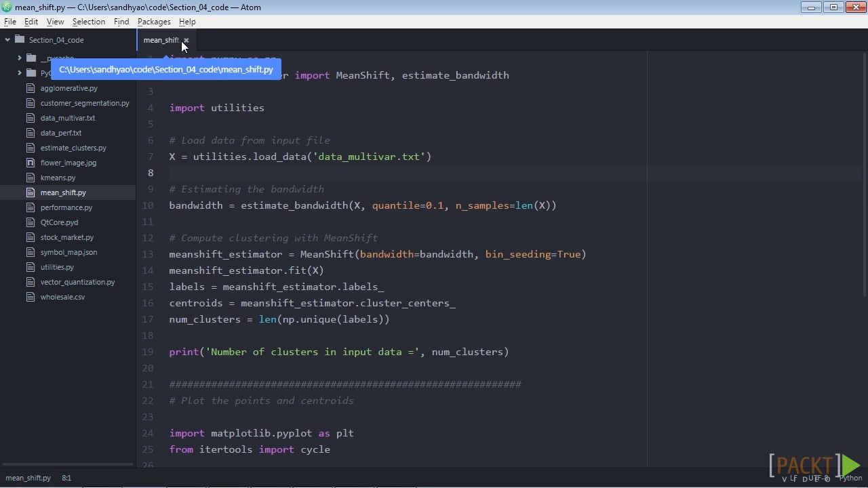
Task: Click the file icon beside symbol_map.json
Action: pos(30,252)
